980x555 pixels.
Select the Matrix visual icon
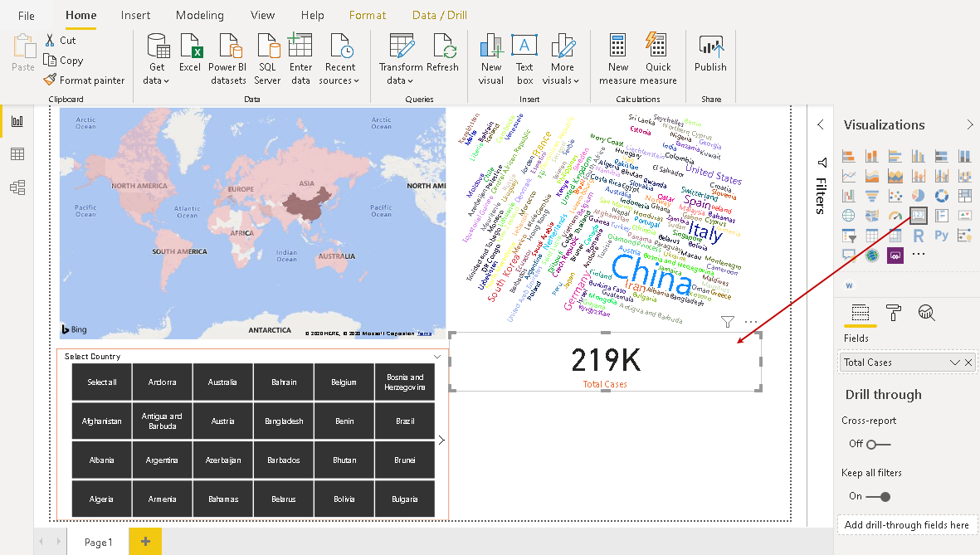click(x=895, y=236)
